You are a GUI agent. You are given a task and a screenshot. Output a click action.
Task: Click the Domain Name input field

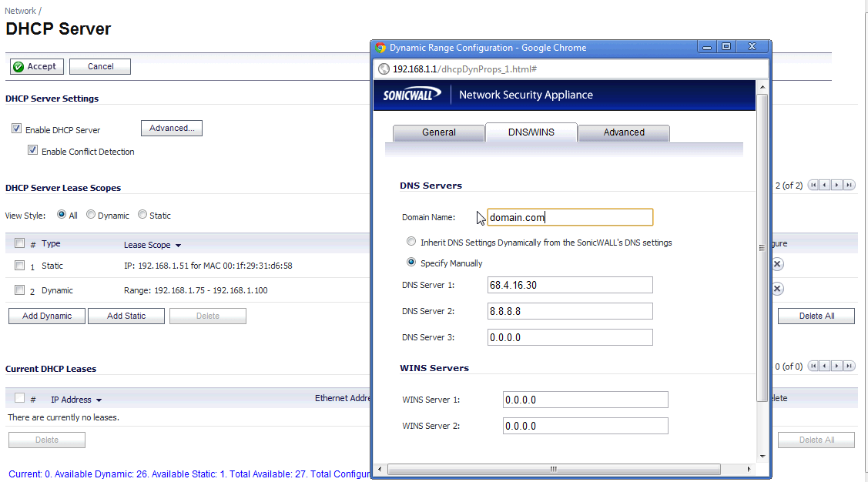click(x=570, y=217)
